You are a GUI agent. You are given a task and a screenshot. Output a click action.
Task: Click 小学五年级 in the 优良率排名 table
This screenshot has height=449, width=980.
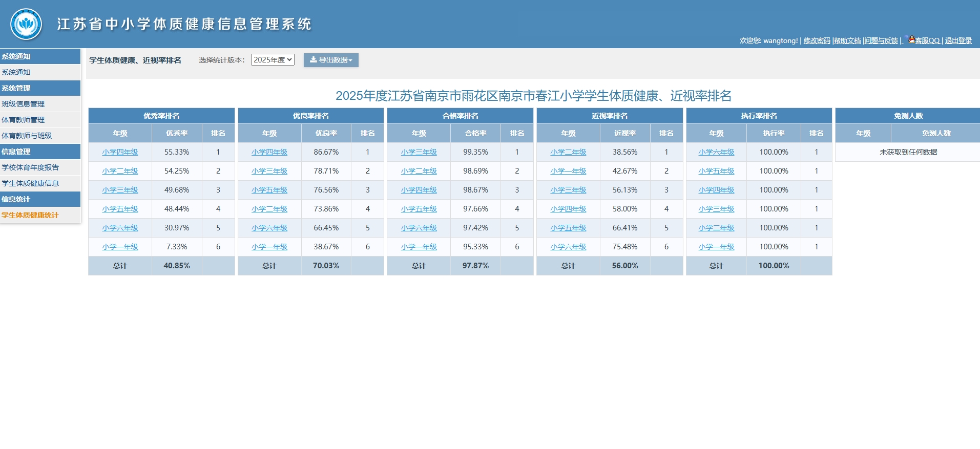(269, 190)
